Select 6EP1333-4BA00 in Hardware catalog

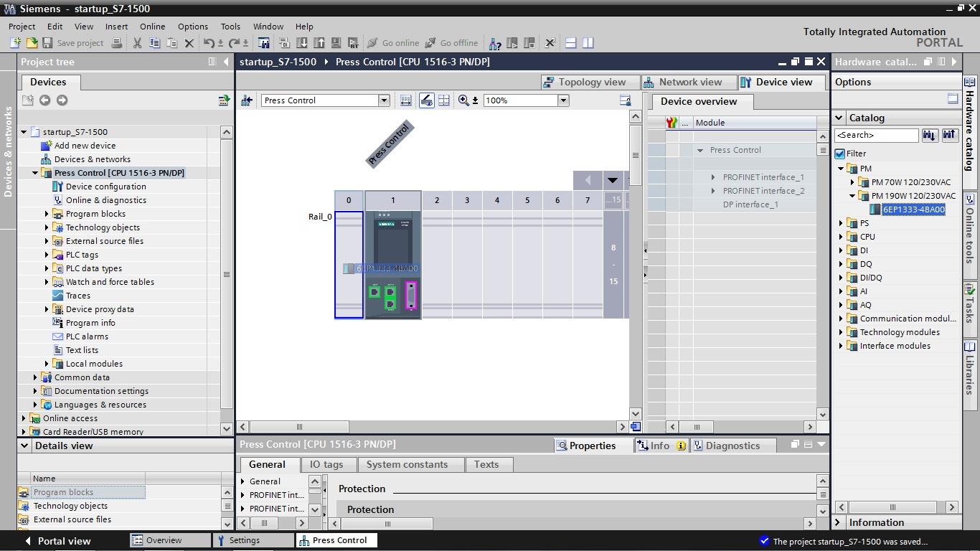[913, 209]
